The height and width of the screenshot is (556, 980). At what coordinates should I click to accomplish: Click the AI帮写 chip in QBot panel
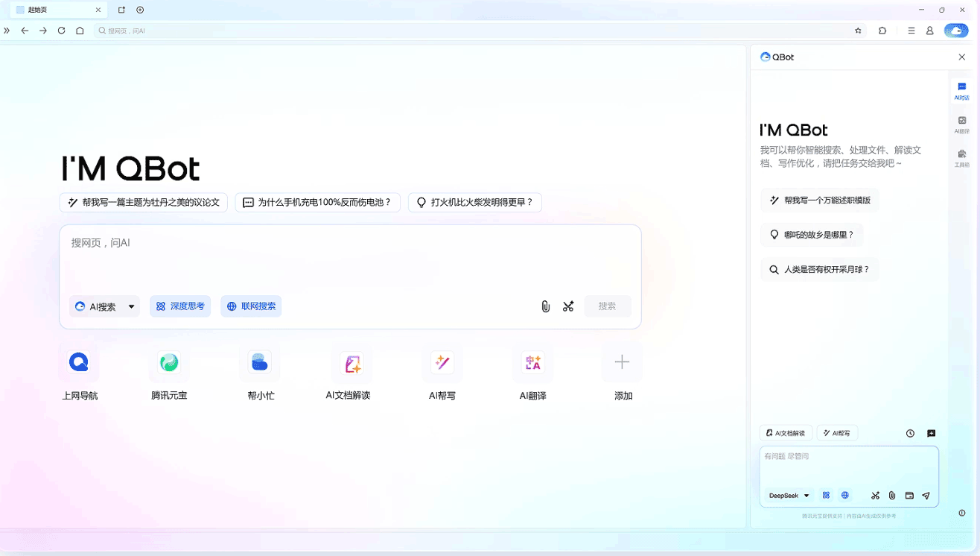tap(837, 433)
